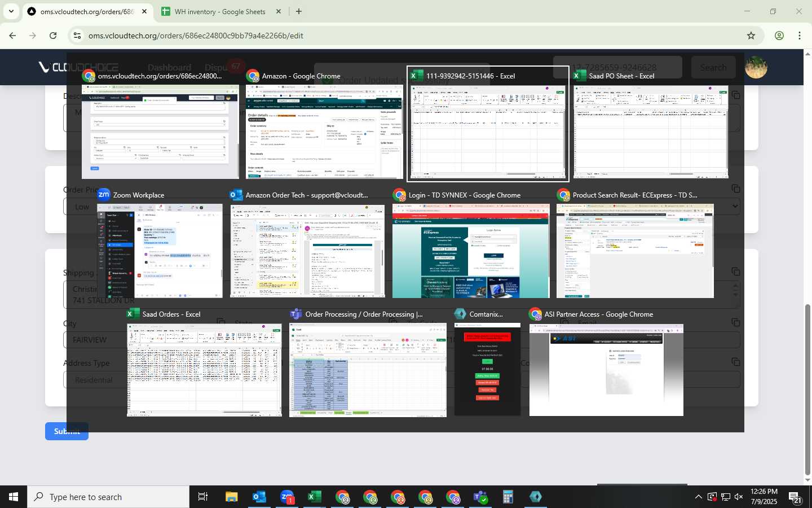Click the Windows taskbar search box
The height and width of the screenshot is (508, 812).
[x=108, y=497]
